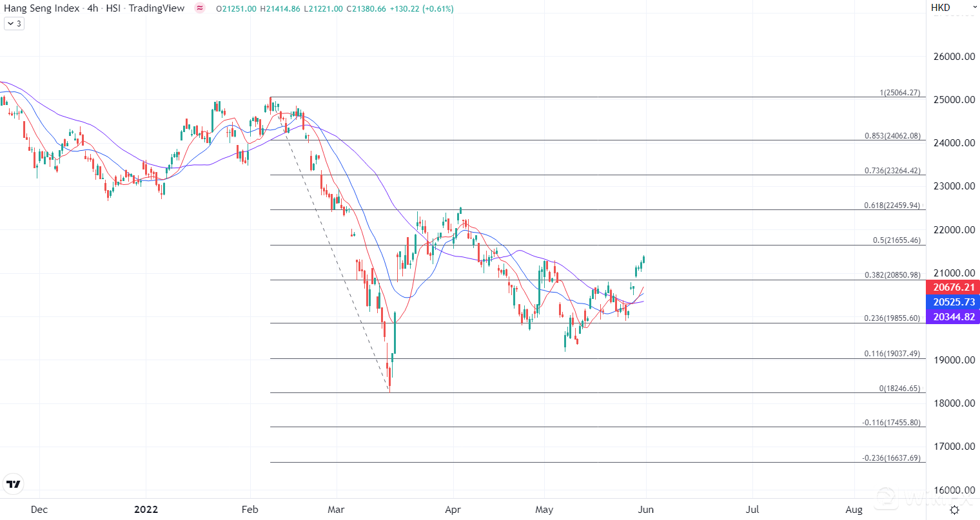Click the TradingView logo badge
The image size is (980, 520).
pos(13,484)
